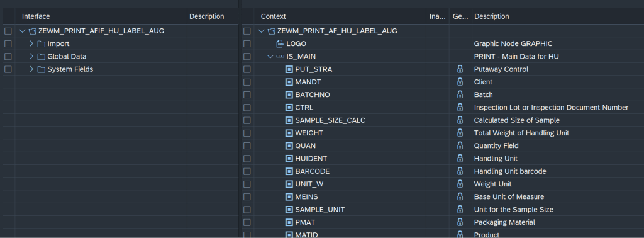Click the lock icon in BARCODE row

tap(460, 171)
